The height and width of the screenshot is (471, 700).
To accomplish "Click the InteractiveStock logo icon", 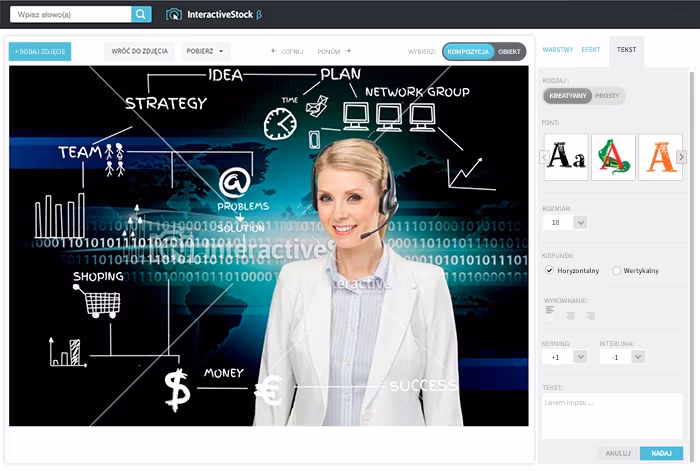I will coord(174,14).
